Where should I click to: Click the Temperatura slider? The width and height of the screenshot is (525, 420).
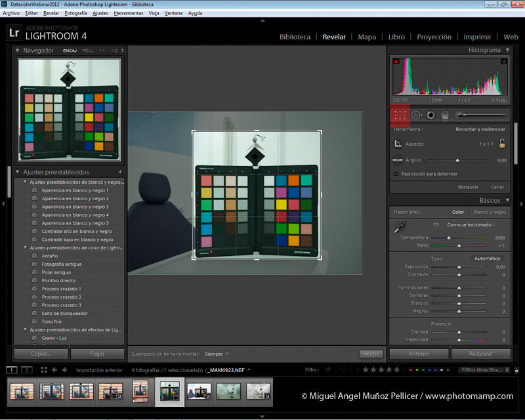(x=459, y=238)
